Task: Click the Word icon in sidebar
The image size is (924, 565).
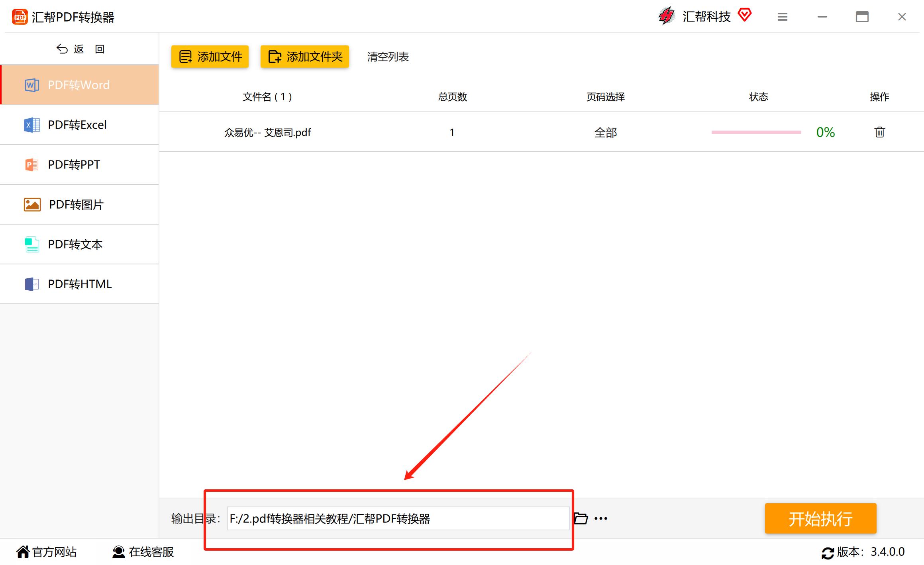Action: [32, 85]
